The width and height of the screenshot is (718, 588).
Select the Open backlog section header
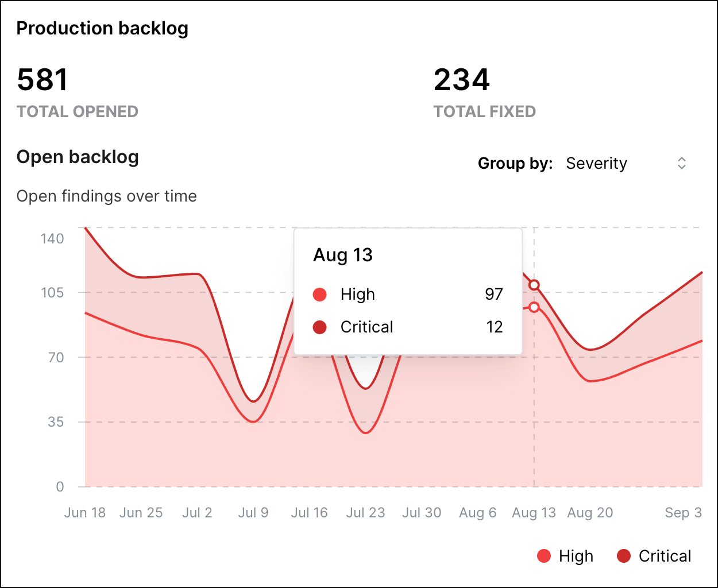tap(78, 156)
